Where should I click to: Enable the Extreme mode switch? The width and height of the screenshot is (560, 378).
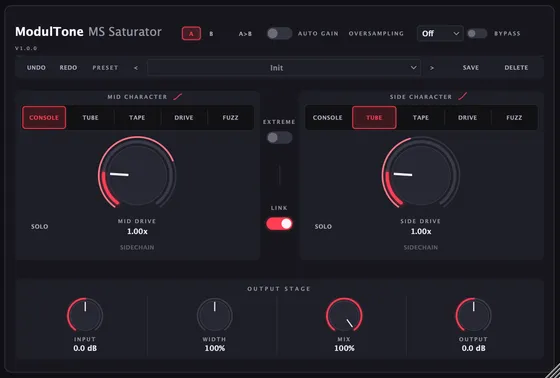coord(279,138)
